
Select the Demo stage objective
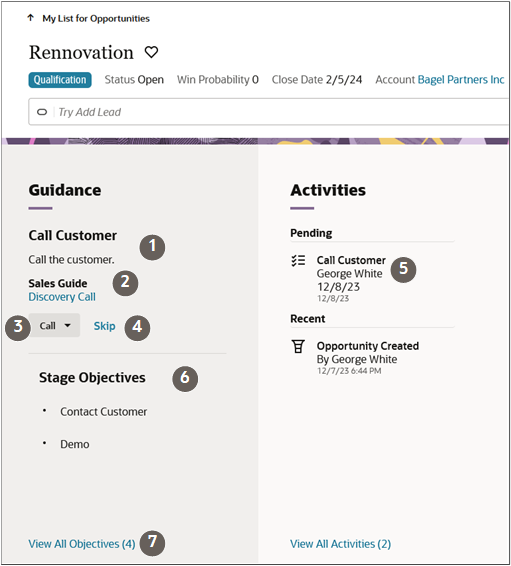74,444
